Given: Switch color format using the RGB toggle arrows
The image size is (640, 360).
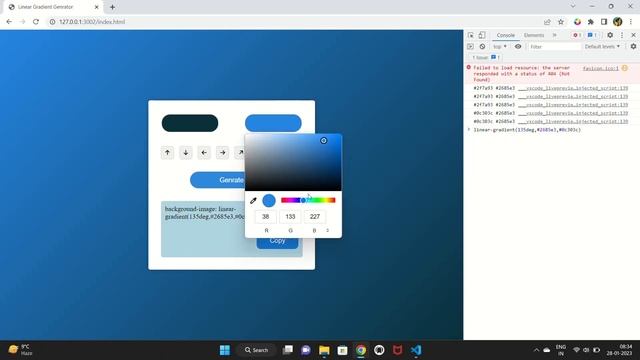Looking at the screenshot, I should pyautogui.click(x=327, y=231).
